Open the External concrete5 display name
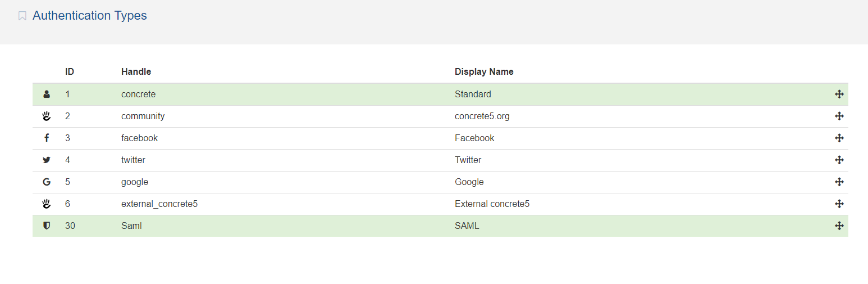This screenshot has width=868, height=284. (492, 204)
